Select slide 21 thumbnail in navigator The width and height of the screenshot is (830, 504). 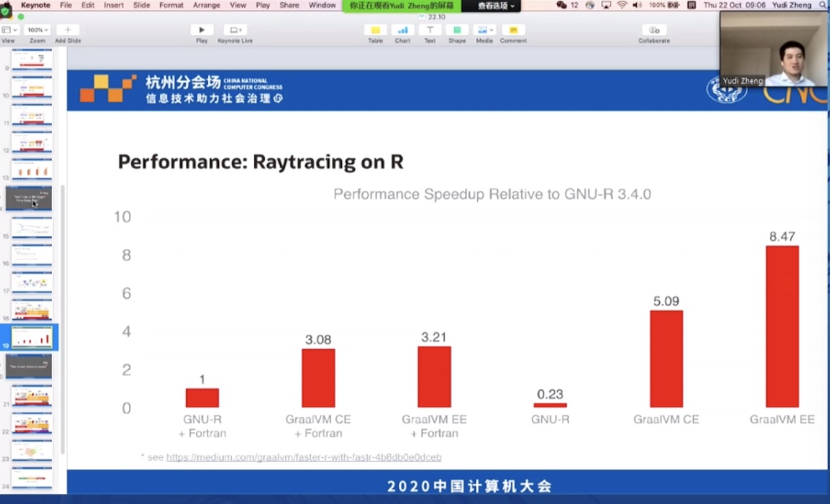point(32,395)
